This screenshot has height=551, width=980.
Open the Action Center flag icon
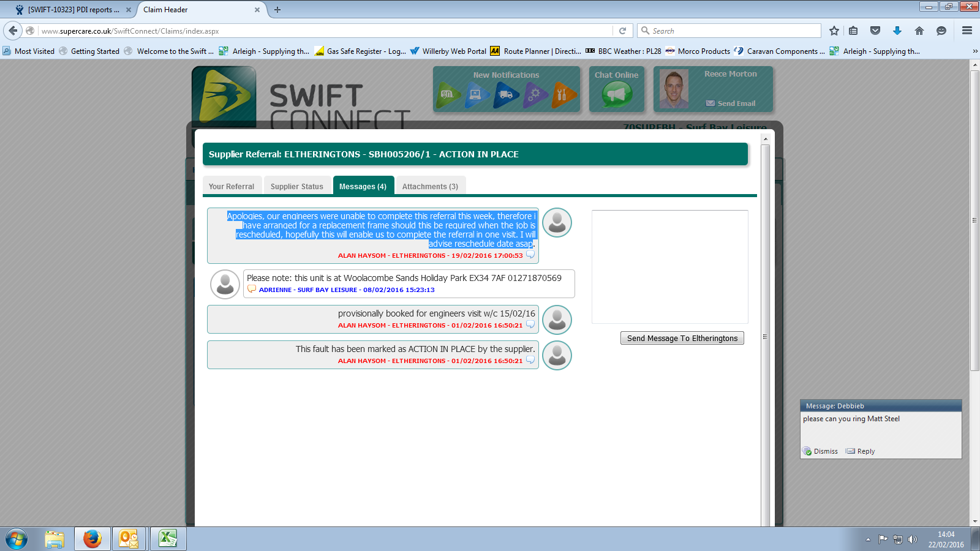click(x=883, y=539)
